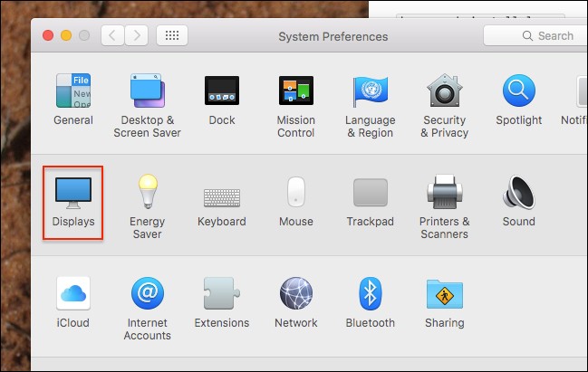The image size is (588, 372).
Task: Go back with the left chevron button
Action: tap(112, 35)
